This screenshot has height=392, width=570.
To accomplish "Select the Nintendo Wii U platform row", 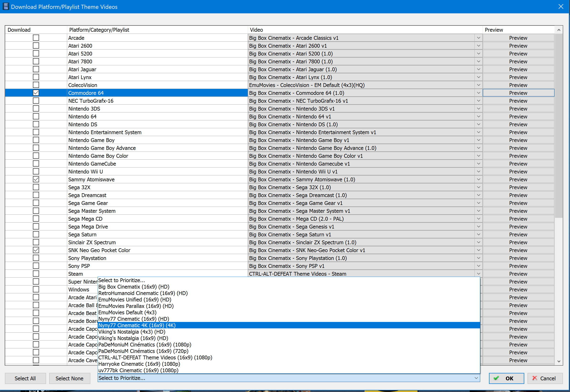I will pyautogui.click(x=157, y=171).
